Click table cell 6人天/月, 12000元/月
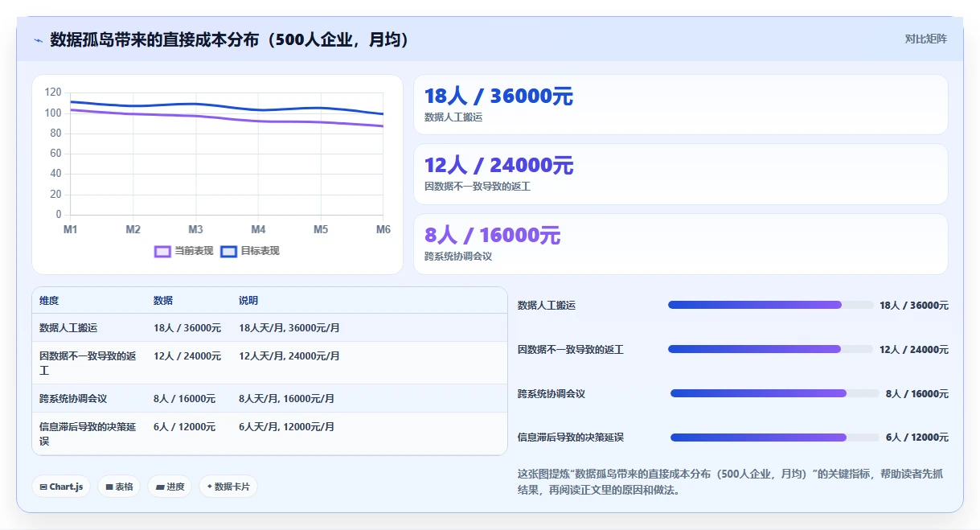The image size is (980, 530). [287, 427]
